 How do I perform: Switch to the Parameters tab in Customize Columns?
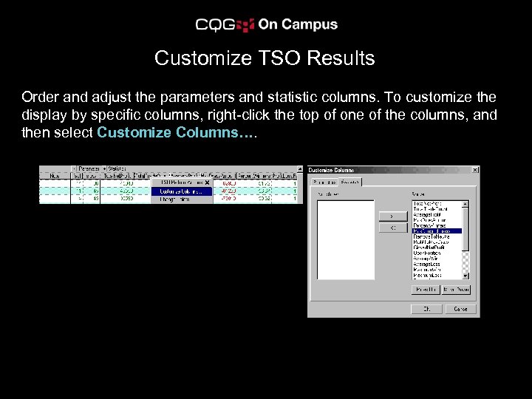click(x=324, y=183)
